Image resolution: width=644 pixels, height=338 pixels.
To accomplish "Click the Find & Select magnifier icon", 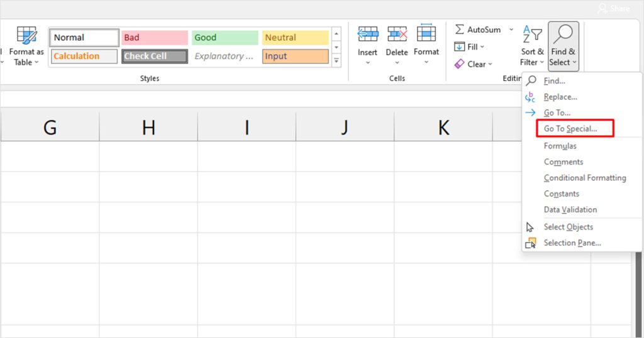I will tap(563, 35).
